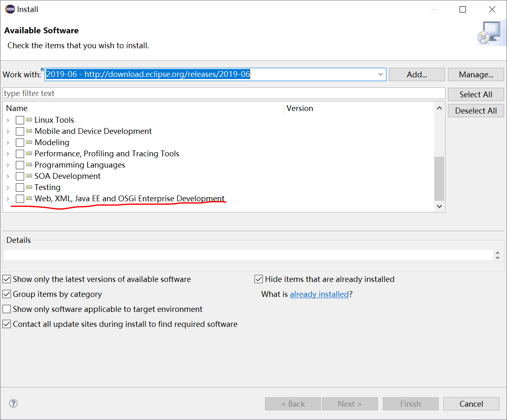Expand Web, XML, Java EE and OSGi node

[x=8, y=199]
